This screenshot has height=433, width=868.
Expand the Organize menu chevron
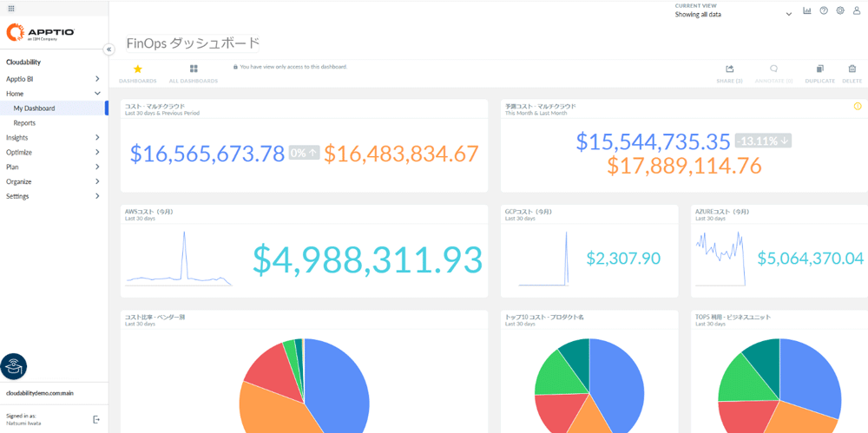tap(97, 181)
